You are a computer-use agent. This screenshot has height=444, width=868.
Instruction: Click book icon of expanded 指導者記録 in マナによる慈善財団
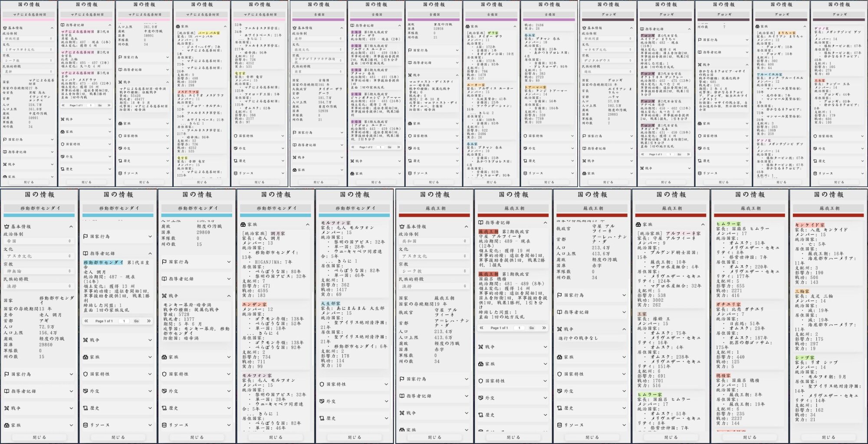tap(63, 25)
